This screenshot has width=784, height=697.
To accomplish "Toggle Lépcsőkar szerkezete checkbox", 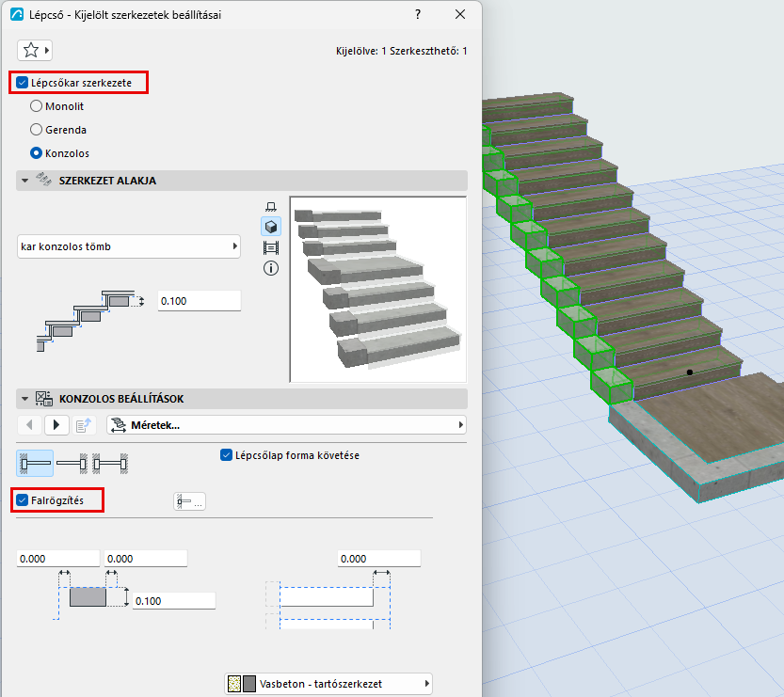I will (x=22, y=83).
